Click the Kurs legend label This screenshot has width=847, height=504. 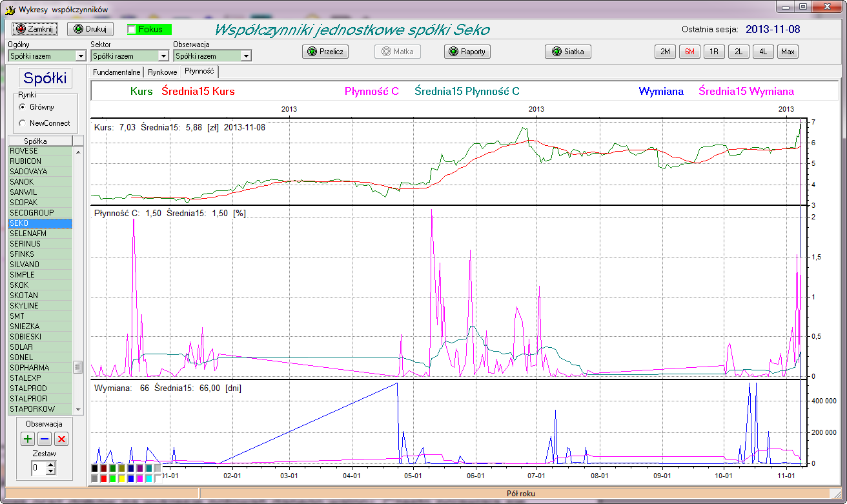tap(141, 92)
